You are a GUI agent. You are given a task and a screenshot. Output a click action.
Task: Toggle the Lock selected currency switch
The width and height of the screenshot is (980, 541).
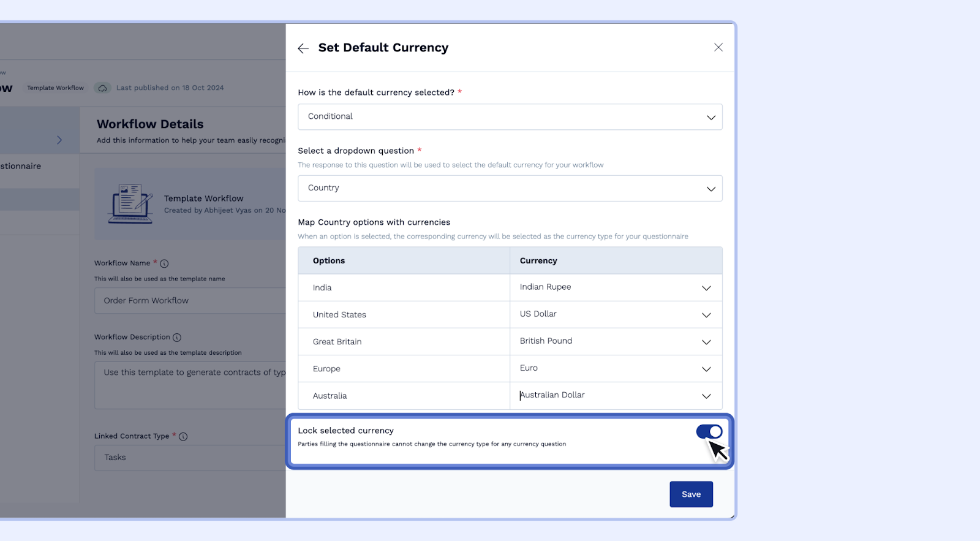tap(709, 432)
